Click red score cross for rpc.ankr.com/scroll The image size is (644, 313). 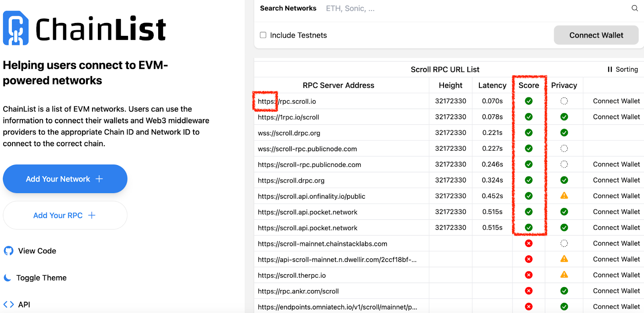(x=529, y=291)
